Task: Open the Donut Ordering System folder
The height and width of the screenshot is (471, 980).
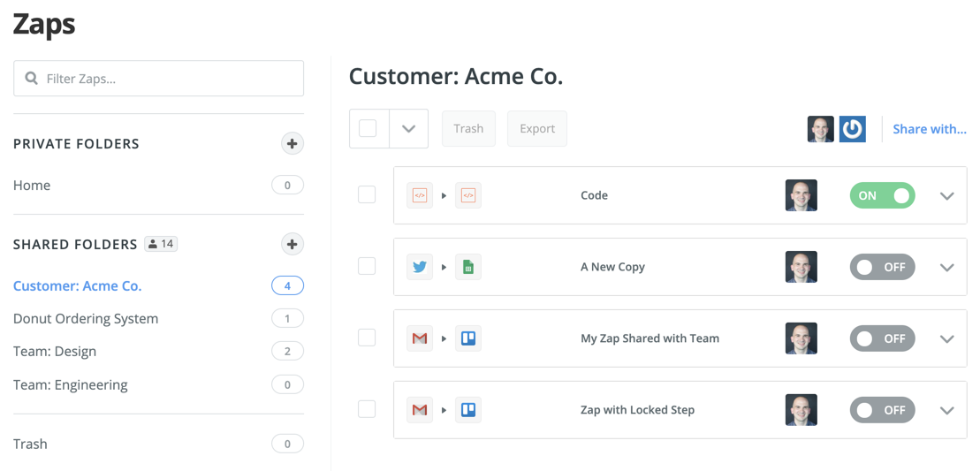Action: pos(86,319)
